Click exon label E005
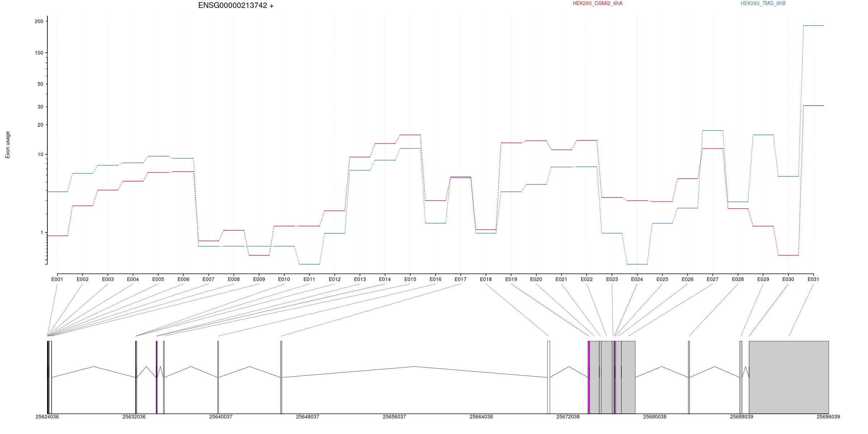Screen dimensions: 868x434 [x=158, y=279]
